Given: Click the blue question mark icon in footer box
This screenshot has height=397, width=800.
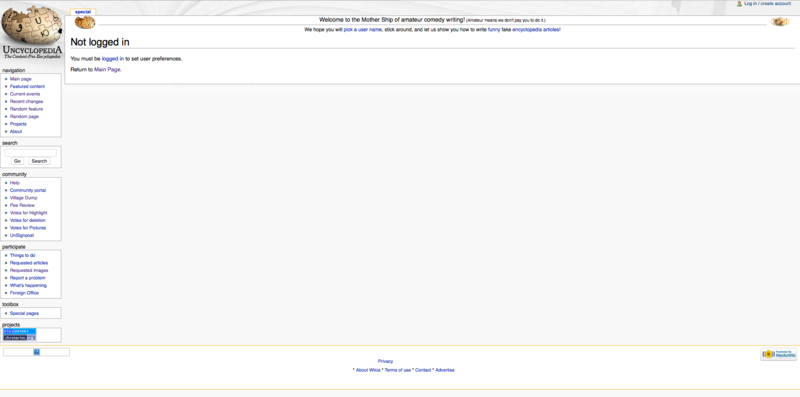Looking at the screenshot, I should pos(37,352).
